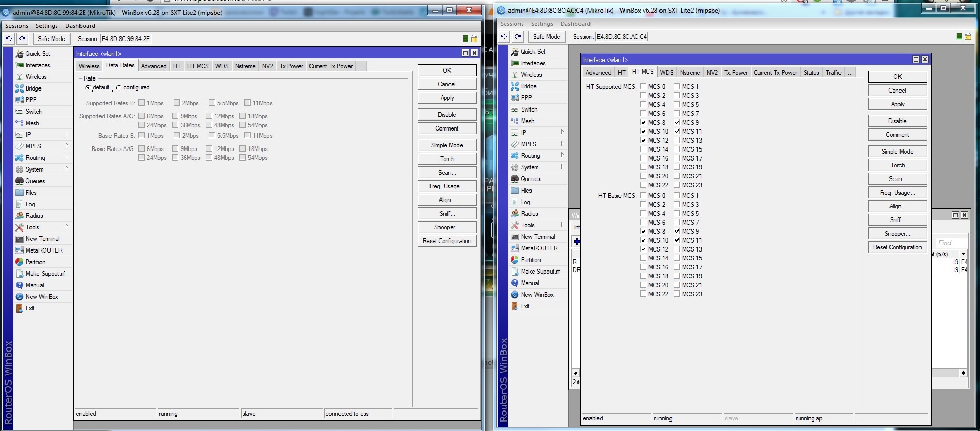Viewport: 980px width, 431px height.
Task: Click Apply in the left Interface dialog
Action: coord(447,98)
